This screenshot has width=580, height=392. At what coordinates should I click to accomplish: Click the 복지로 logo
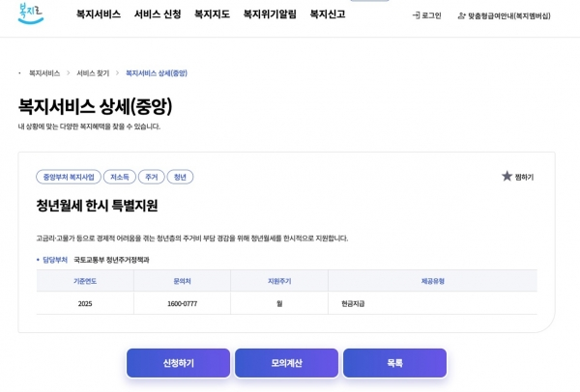pos(31,13)
